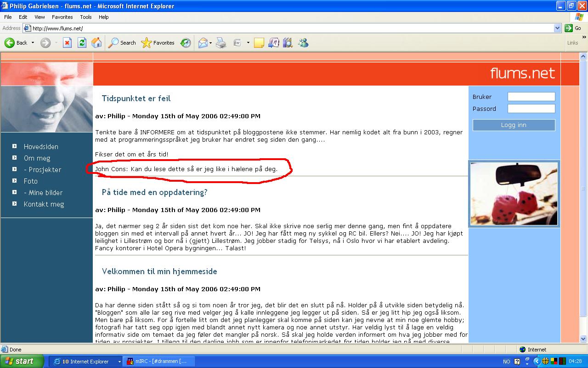Click the Mail envelope icon

coord(203,43)
